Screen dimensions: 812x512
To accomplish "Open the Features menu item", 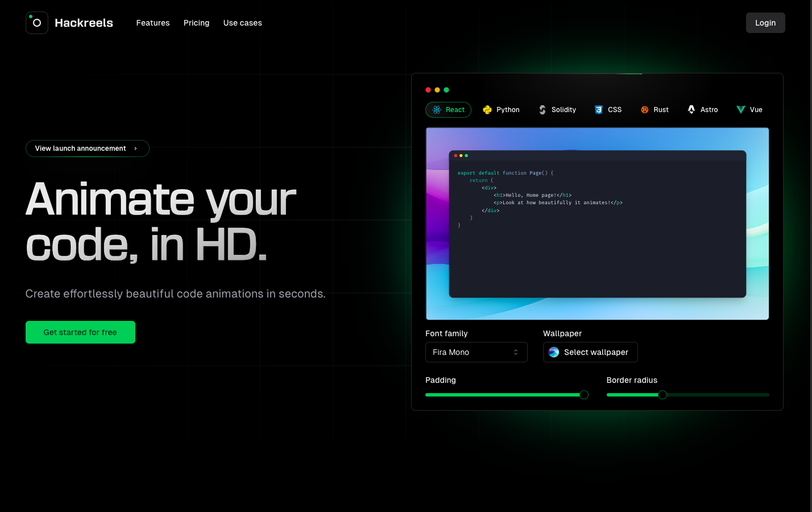I will (153, 23).
